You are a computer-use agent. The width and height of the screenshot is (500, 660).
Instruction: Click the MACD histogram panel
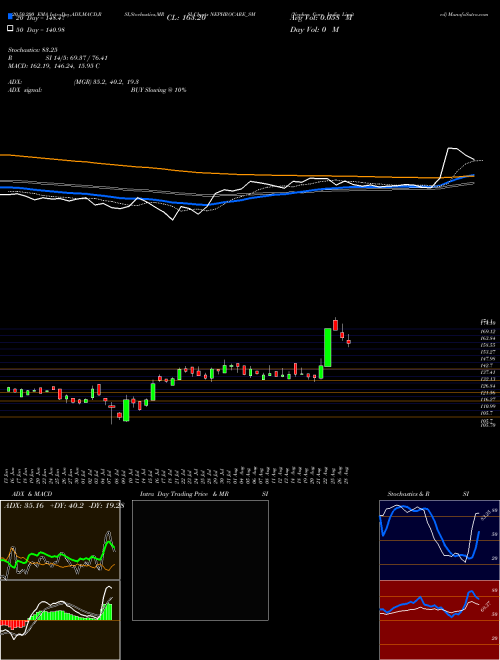(60, 620)
